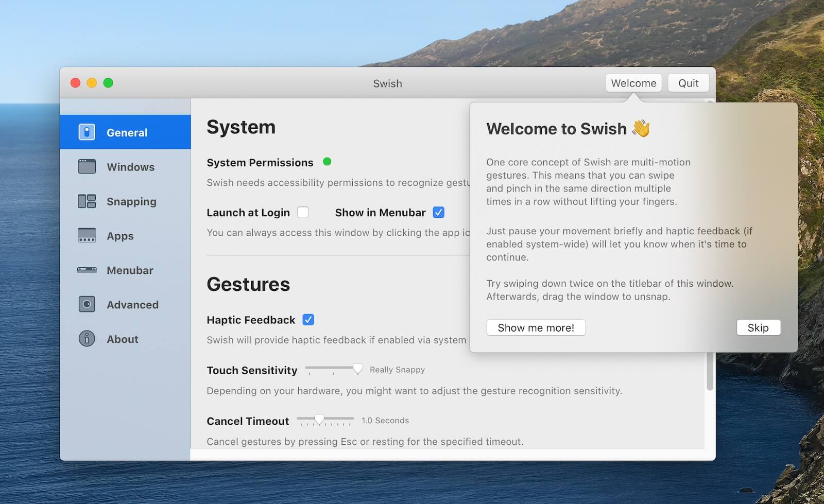Click the Swish window title

pyautogui.click(x=388, y=83)
